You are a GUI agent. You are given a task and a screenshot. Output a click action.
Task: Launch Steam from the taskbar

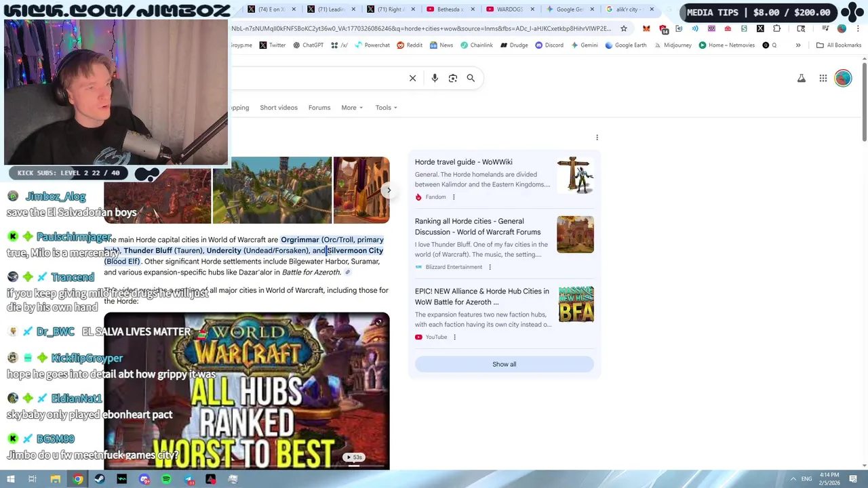100,479
